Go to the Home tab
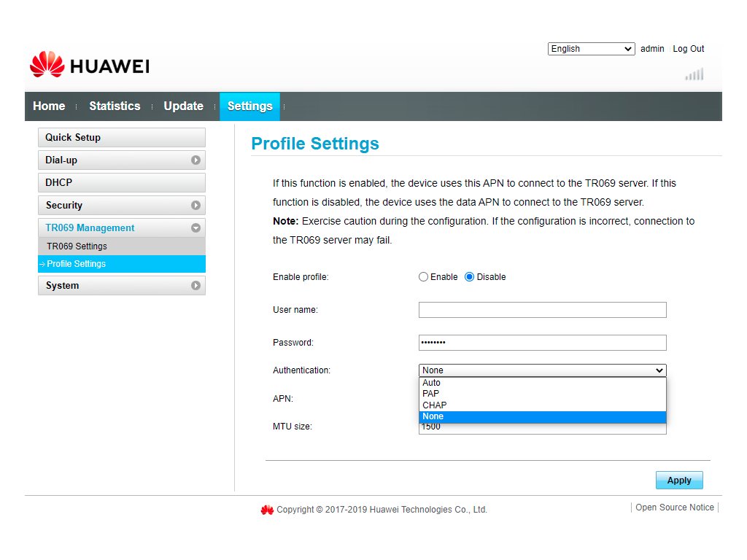 tap(49, 106)
